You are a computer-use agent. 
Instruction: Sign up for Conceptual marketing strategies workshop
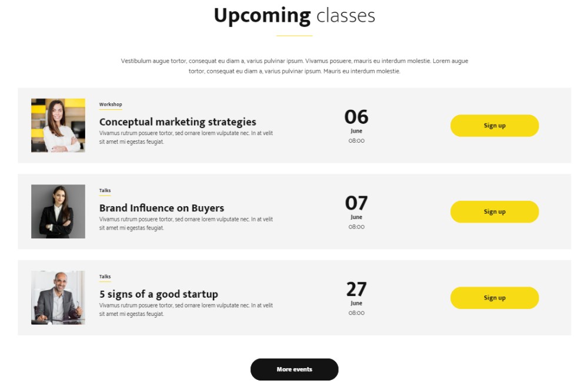[495, 126]
